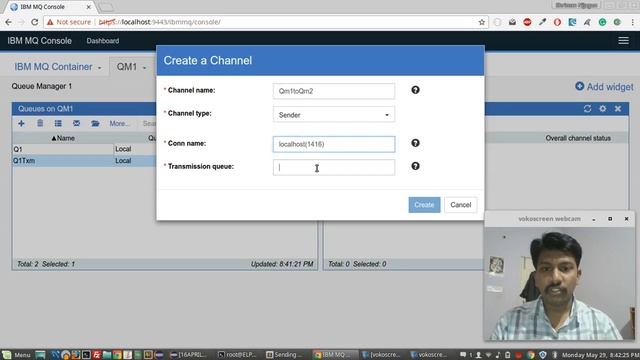
Task: Open the QM1 tab dropdown arrow
Action: 144,68
